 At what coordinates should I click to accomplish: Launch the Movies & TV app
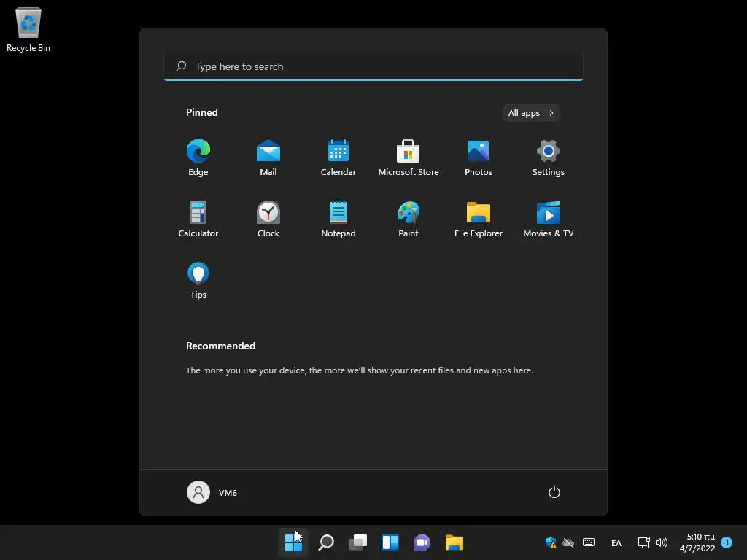pos(549,219)
